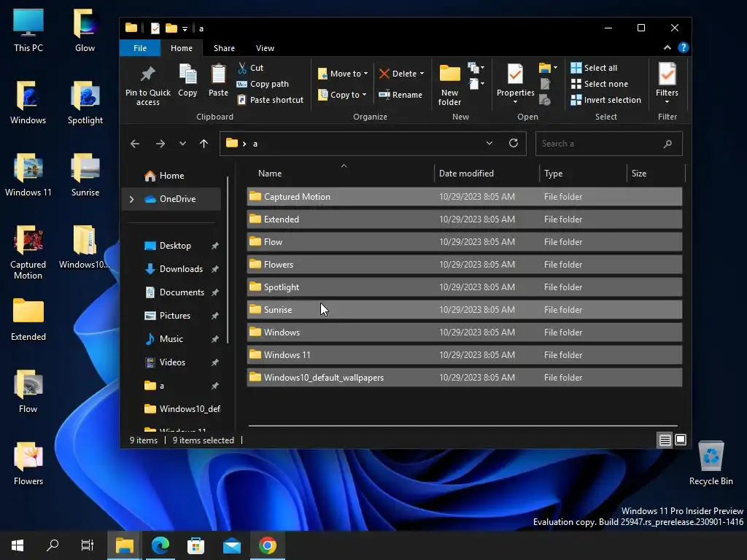Open Microsoft Store from taskbar
The width and height of the screenshot is (747, 560).
point(196,545)
